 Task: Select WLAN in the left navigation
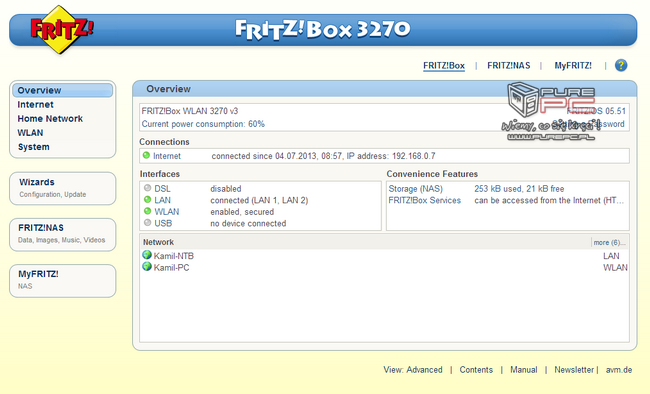pos(30,133)
